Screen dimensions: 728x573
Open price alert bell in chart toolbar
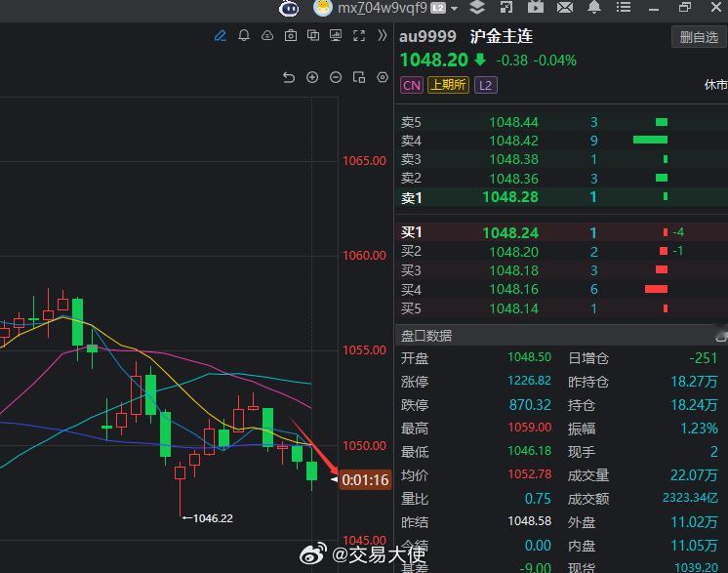(244, 36)
